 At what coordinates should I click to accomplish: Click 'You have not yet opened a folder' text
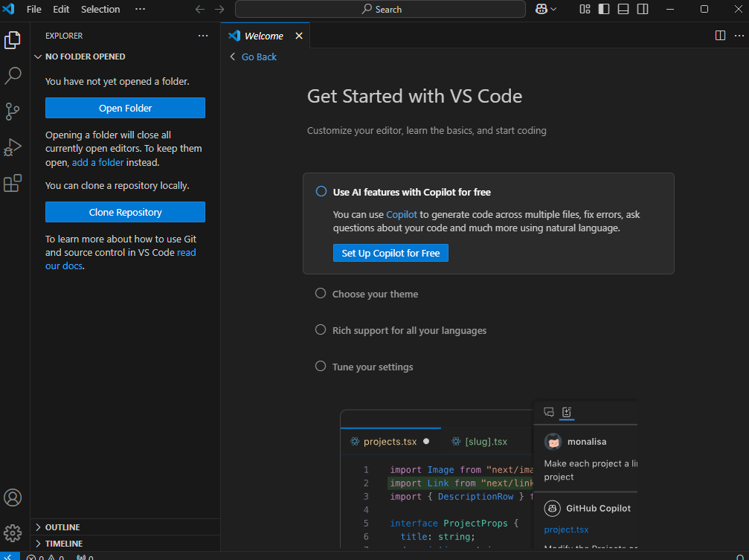(x=117, y=81)
